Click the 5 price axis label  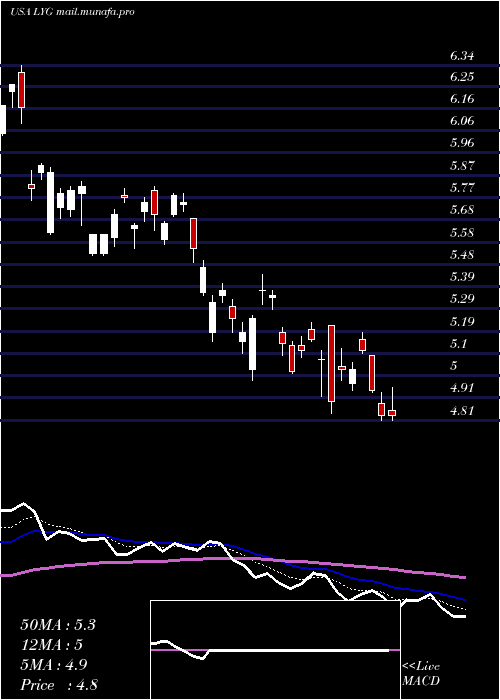coord(454,366)
